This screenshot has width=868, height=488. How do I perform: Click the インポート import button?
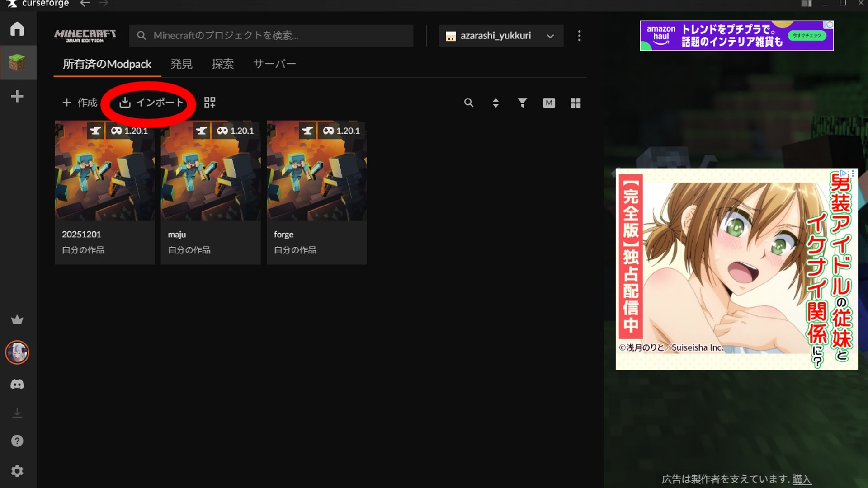pyautogui.click(x=151, y=103)
